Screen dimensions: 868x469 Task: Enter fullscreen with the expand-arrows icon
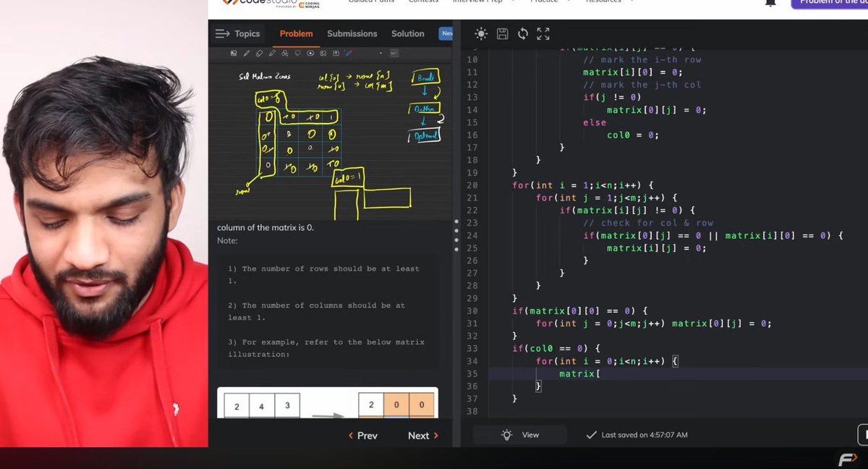point(543,33)
